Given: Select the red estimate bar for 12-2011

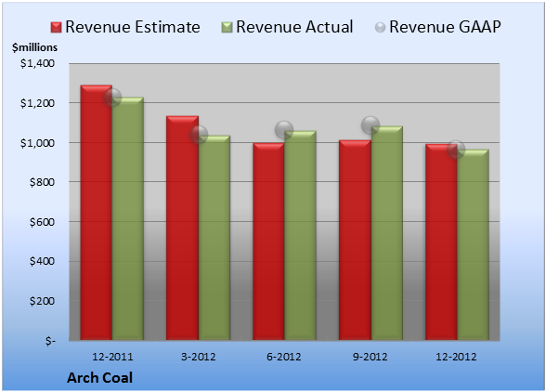Looking at the screenshot, I should point(97,212).
